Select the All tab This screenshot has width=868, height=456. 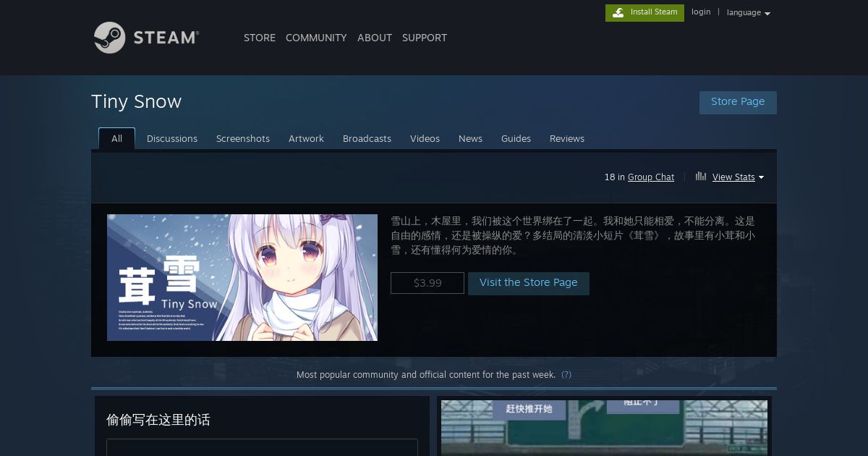pyautogui.click(x=116, y=138)
